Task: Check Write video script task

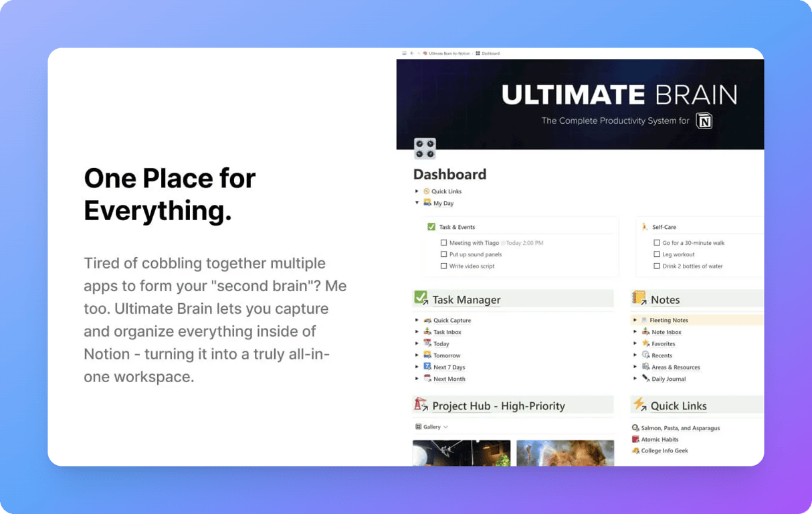Action: pos(443,266)
